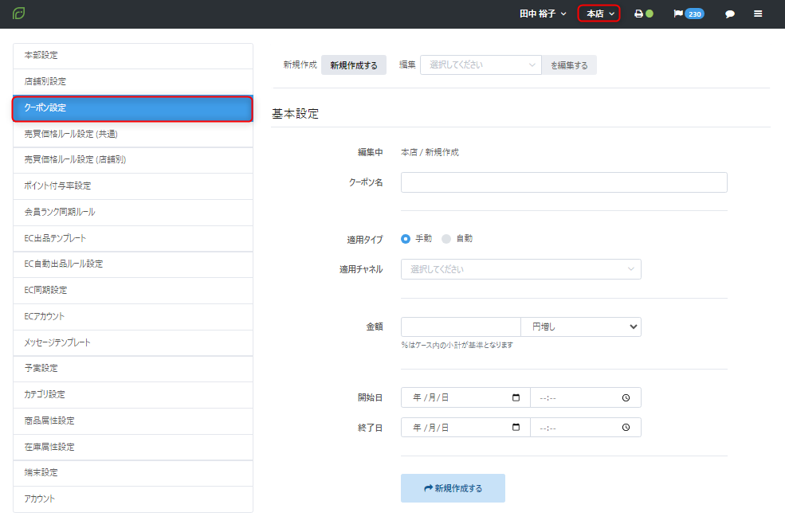Image resolution: width=785 pixels, height=532 pixels.
Task: Expand the 本店 store dropdown
Action: pos(599,14)
